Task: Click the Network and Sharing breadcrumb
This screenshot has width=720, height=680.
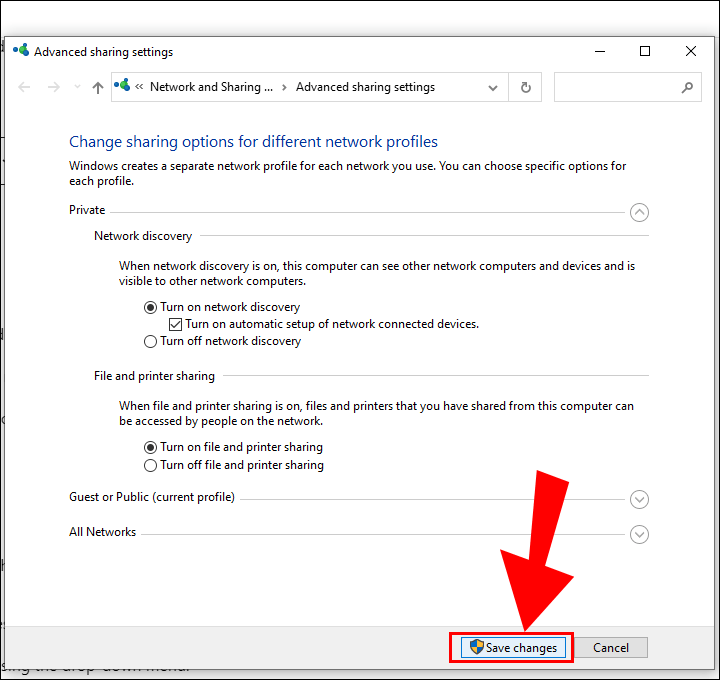Action: tap(211, 87)
